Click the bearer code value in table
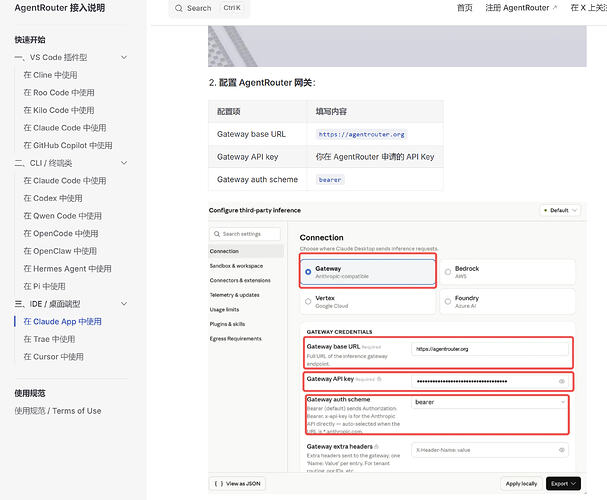607x500 pixels. [x=330, y=180]
